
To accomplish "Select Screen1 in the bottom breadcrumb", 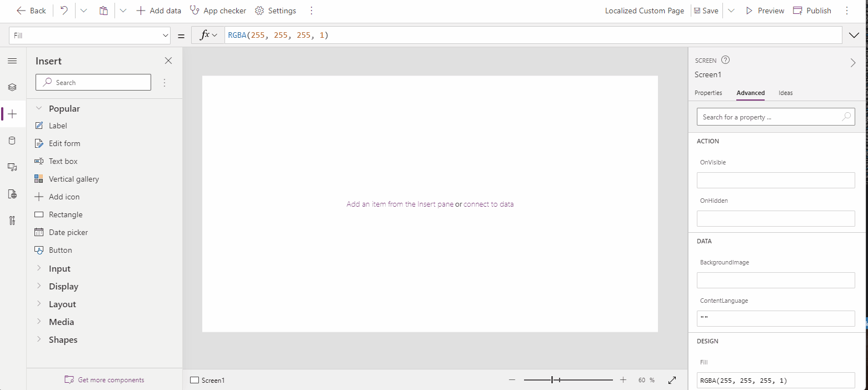I will point(207,381).
